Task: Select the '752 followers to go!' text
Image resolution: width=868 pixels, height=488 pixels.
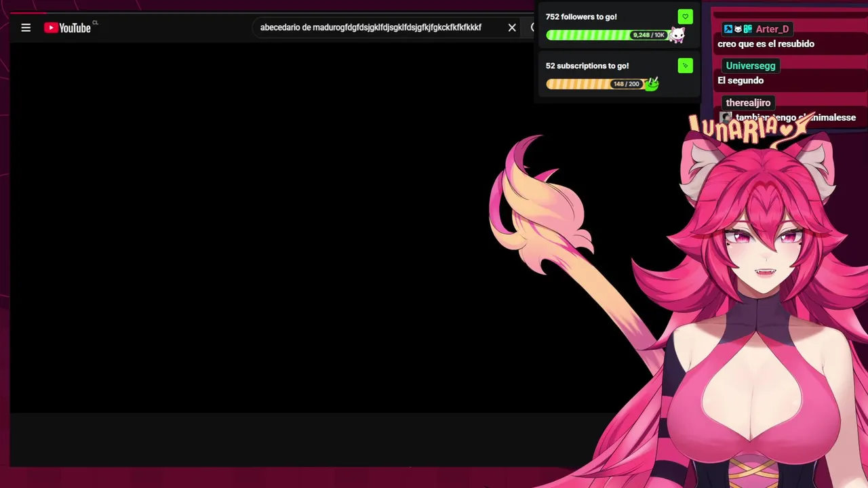Action: point(581,17)
